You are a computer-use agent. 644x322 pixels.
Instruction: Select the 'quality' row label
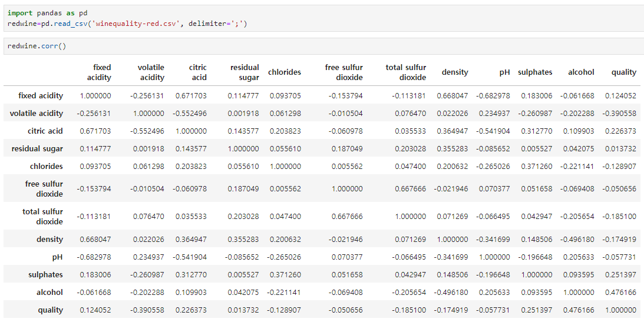[x=50, y=310]
